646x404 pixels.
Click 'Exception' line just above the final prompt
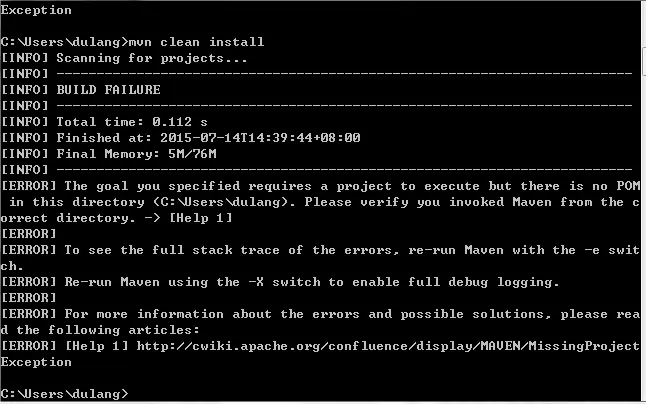point(36,362)
